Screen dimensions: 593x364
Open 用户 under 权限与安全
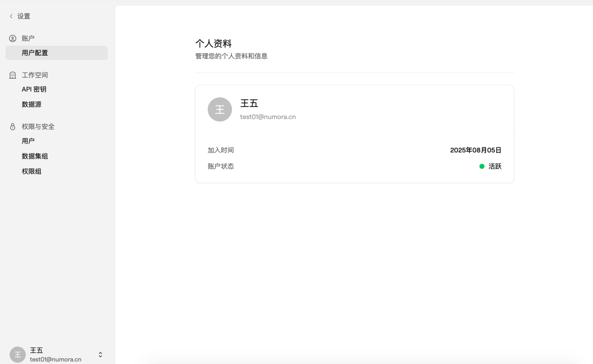click(28, 140)
